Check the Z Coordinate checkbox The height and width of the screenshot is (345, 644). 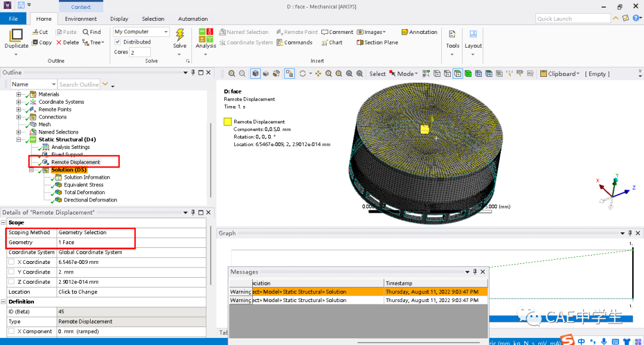(11, 281)
